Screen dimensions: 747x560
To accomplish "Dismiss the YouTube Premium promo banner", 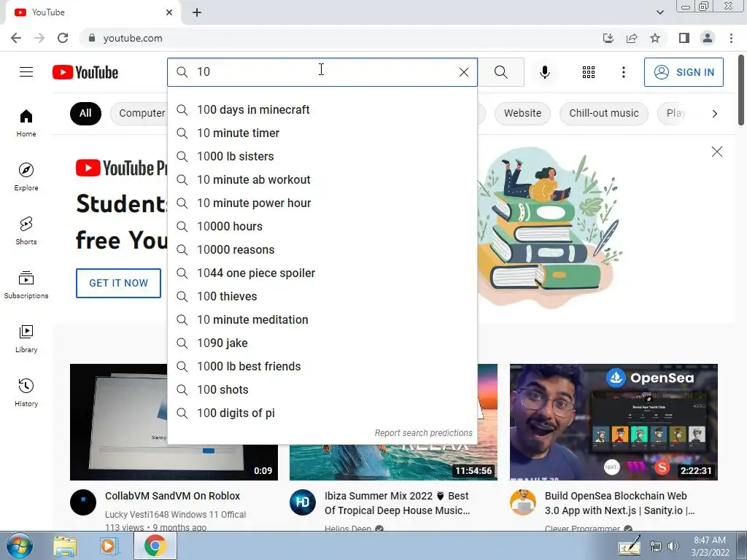I will pos(716,152).
